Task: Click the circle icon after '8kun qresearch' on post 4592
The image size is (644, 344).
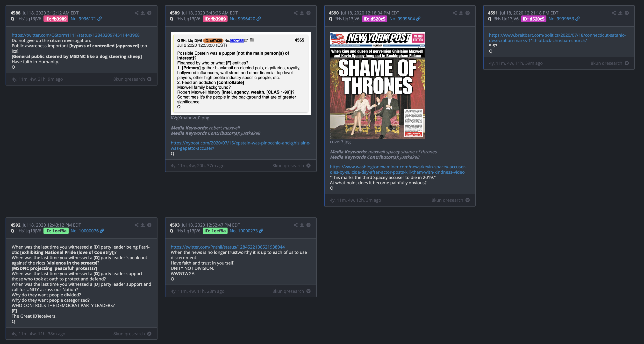Action: [149, 334]
